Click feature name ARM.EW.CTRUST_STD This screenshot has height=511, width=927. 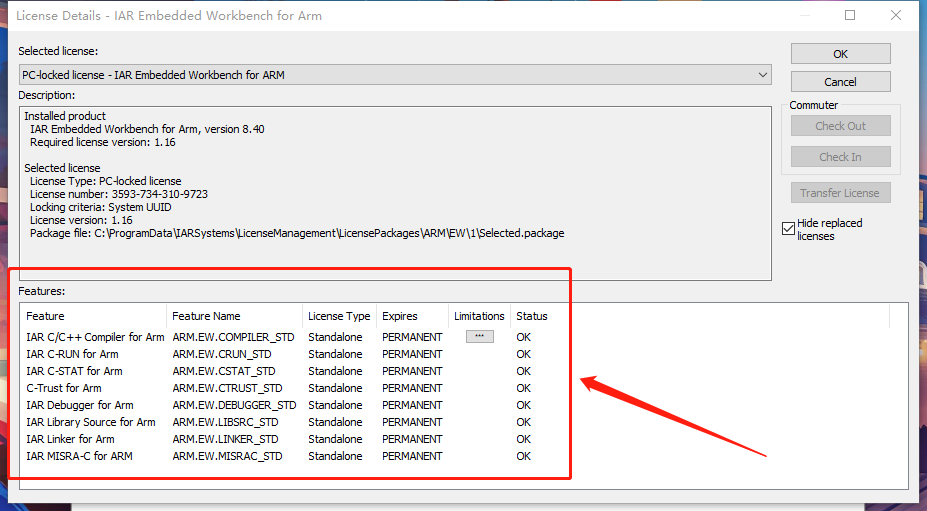pos(228,389)
